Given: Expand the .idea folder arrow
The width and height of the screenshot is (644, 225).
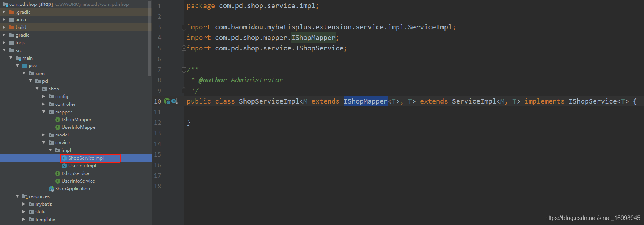Looking at the screenshot, I should (x=4, y=19).
